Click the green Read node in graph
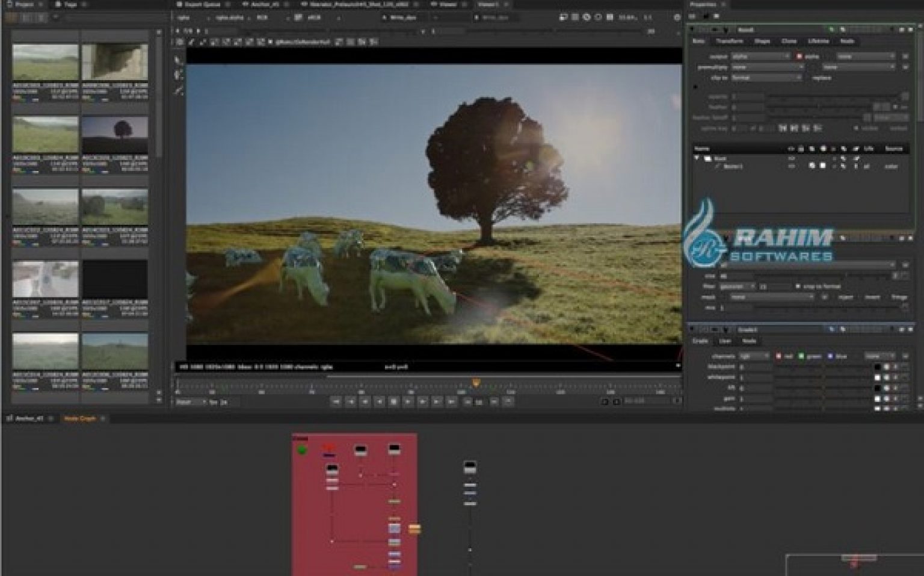Viewport: 924px width, 576px height. 302,450
